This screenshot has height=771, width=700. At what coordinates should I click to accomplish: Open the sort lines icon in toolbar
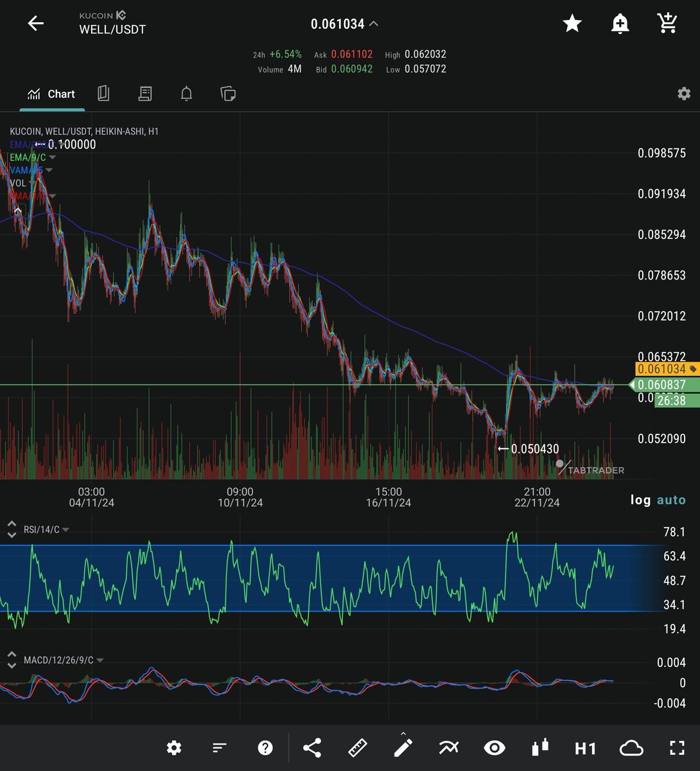point(220,748)
